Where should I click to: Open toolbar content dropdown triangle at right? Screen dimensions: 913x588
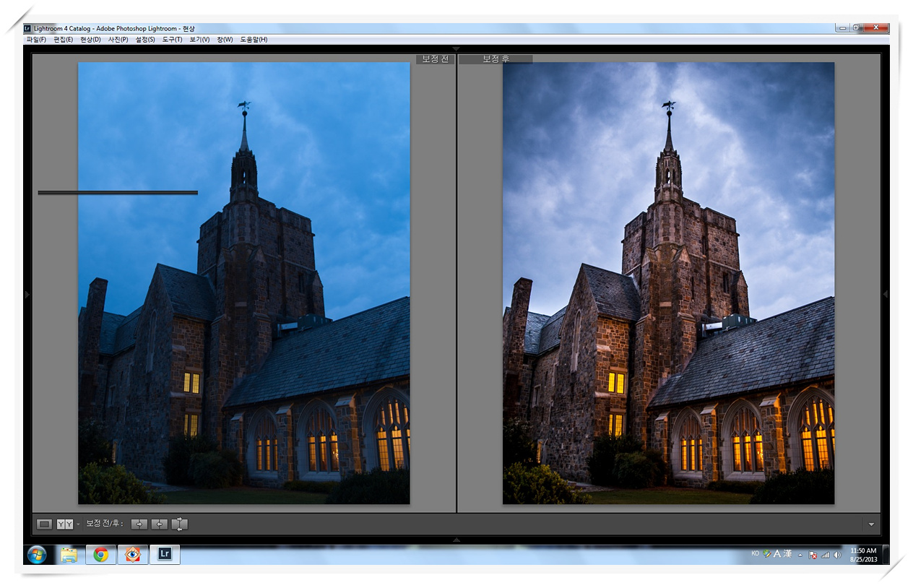click(x=871, y=524)
